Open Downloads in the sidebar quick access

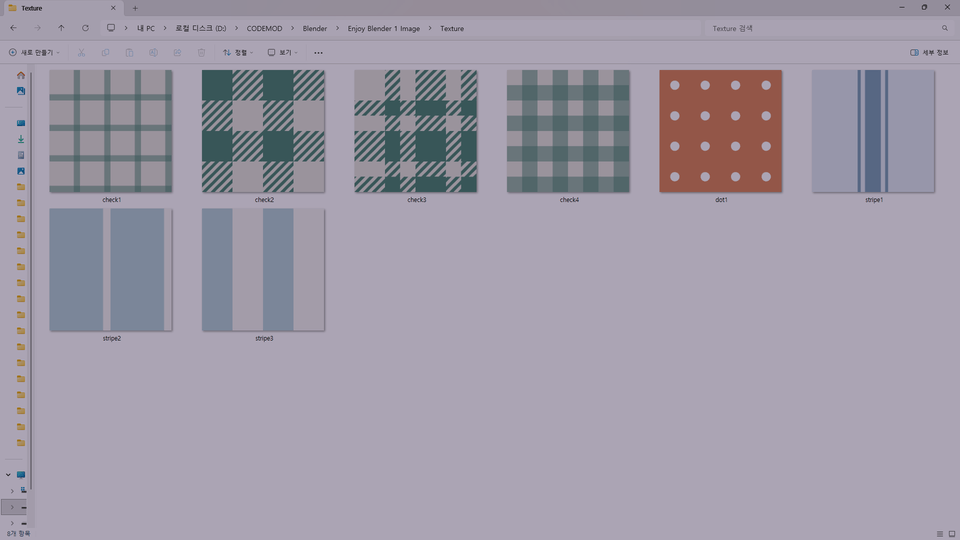point(21,139)
